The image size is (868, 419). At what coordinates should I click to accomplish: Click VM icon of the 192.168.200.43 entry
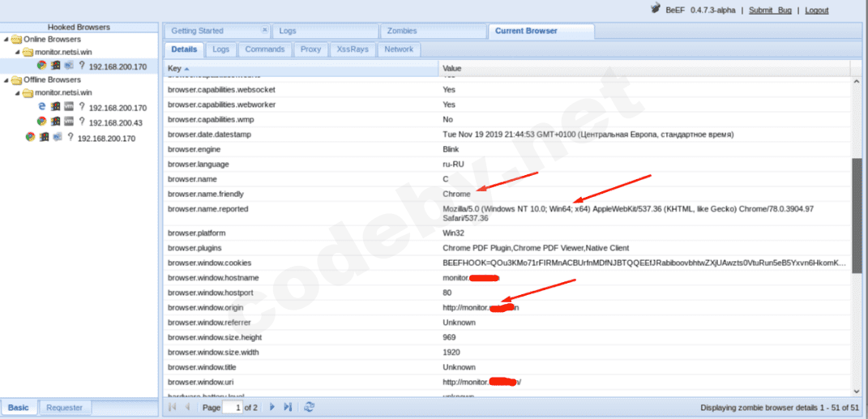pos(69,122)
